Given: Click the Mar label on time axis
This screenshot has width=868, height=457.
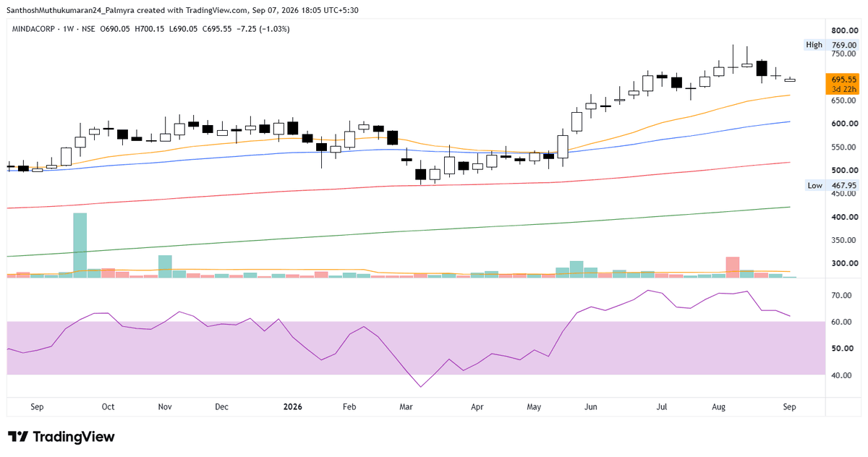Looking at the screenshot, I should coord(407,407).
